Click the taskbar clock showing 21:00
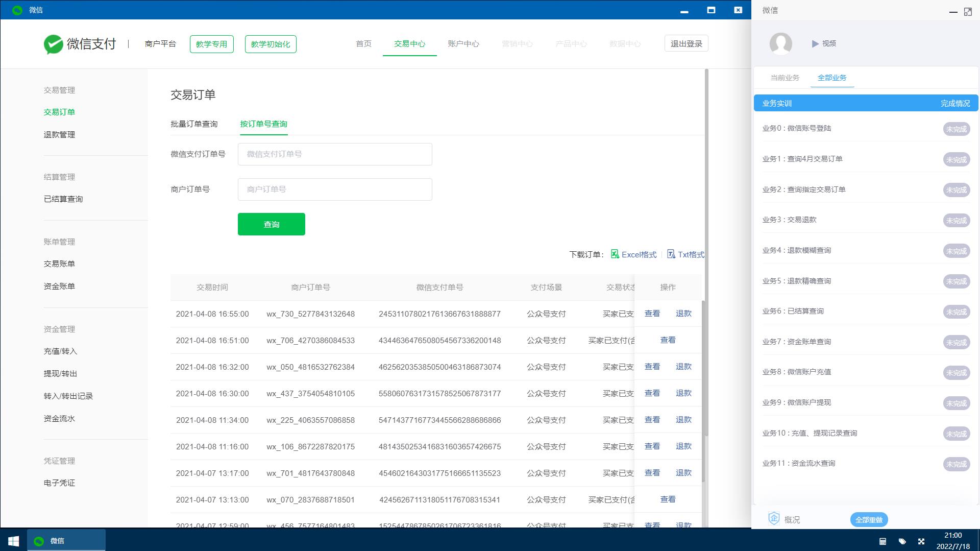The height and width of the screenshot is (551, 980). pos(952,541)
